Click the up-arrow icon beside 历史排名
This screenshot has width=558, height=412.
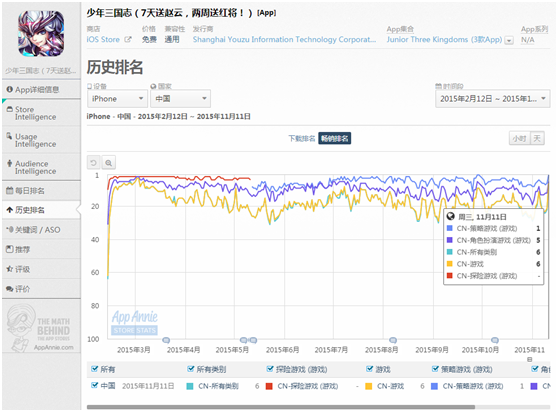tap(10, 210)
